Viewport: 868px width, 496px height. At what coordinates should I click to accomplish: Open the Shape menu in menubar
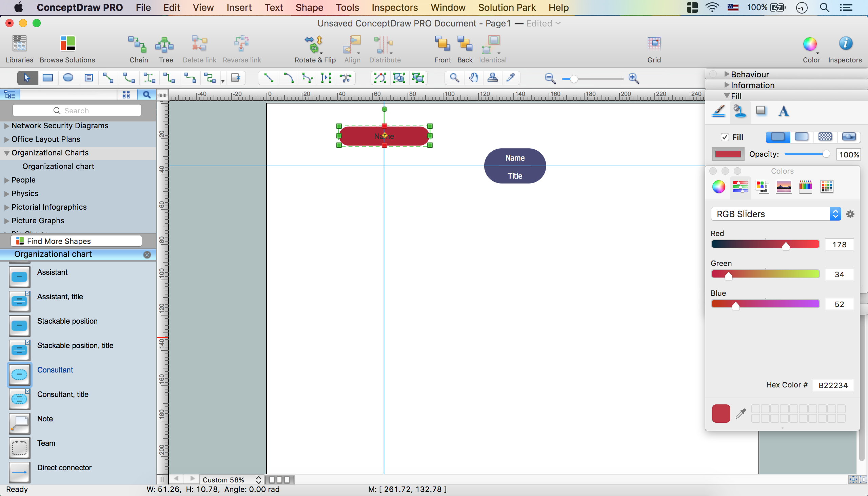tap(308, 7)
